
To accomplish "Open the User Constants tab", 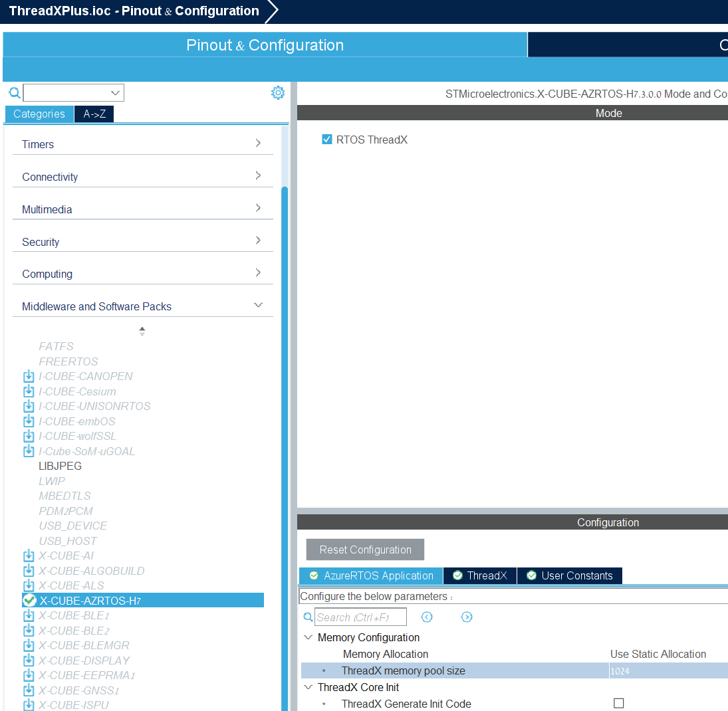I will pos(569,575).
